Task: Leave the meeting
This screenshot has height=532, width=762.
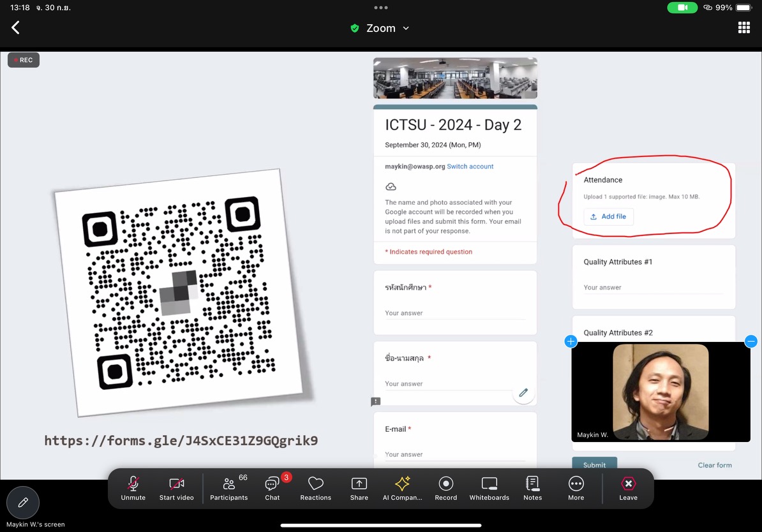Action: click(628, 489)
